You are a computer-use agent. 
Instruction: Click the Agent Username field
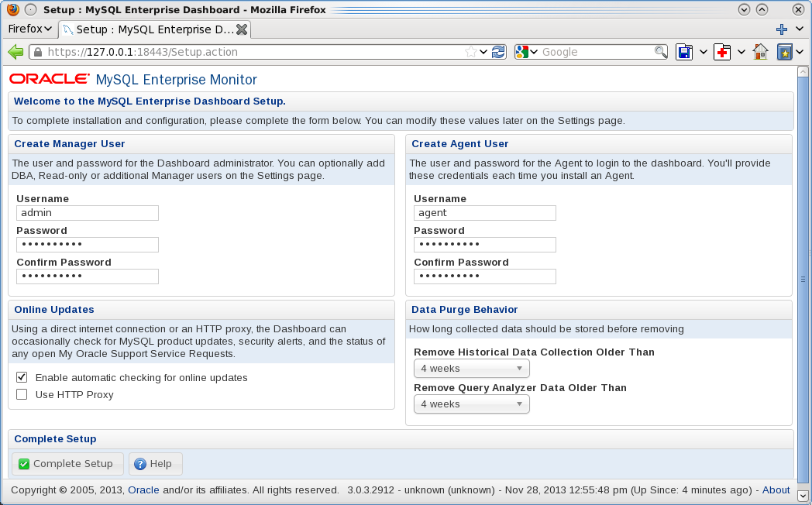[x=485, y=213]
